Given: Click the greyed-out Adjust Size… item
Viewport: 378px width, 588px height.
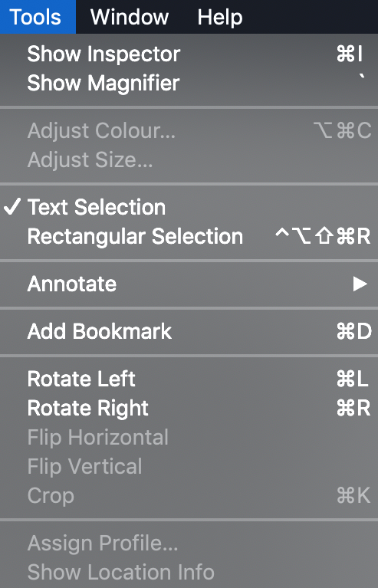Looking at the screenshot, I should click(189, 159).
